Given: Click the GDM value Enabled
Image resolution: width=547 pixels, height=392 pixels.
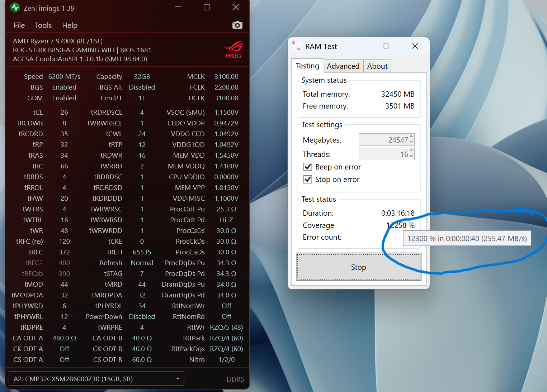Looking at the screenshot, I should click(64, 98).
